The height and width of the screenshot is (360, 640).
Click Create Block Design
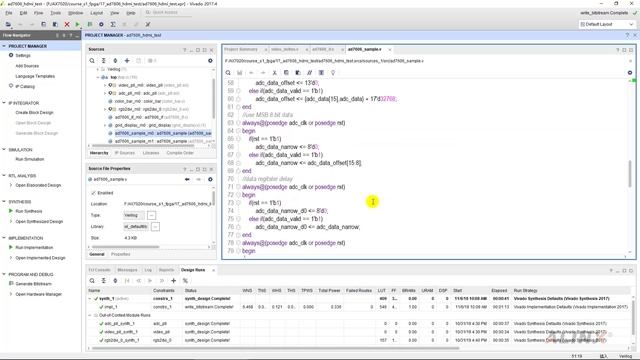(35, 113)
